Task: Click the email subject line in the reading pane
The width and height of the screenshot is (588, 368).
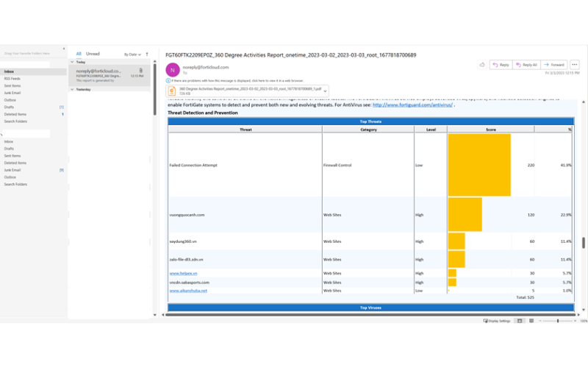Action: (290, 54)
